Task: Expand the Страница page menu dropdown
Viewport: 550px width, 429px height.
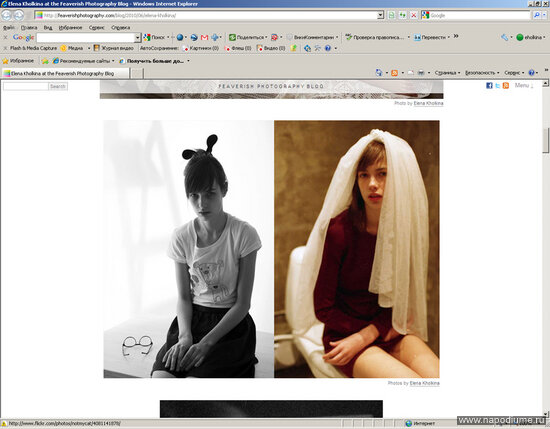Action: coord(447,73)
